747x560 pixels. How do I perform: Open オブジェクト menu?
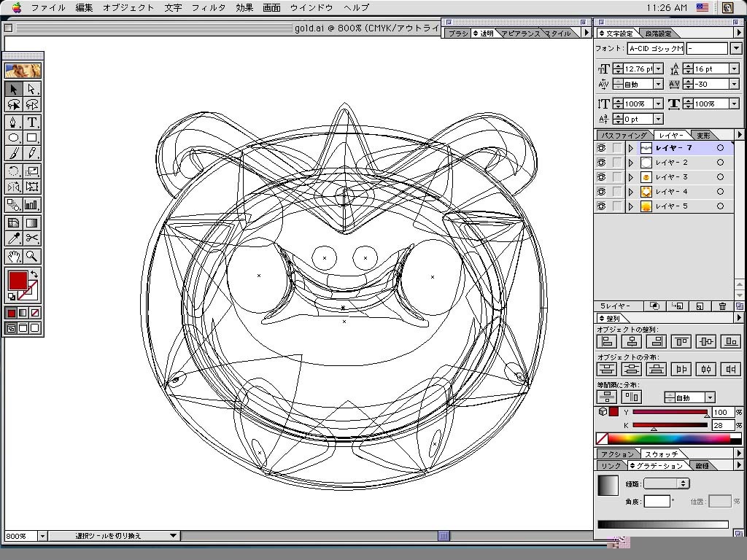coord(128,7)
